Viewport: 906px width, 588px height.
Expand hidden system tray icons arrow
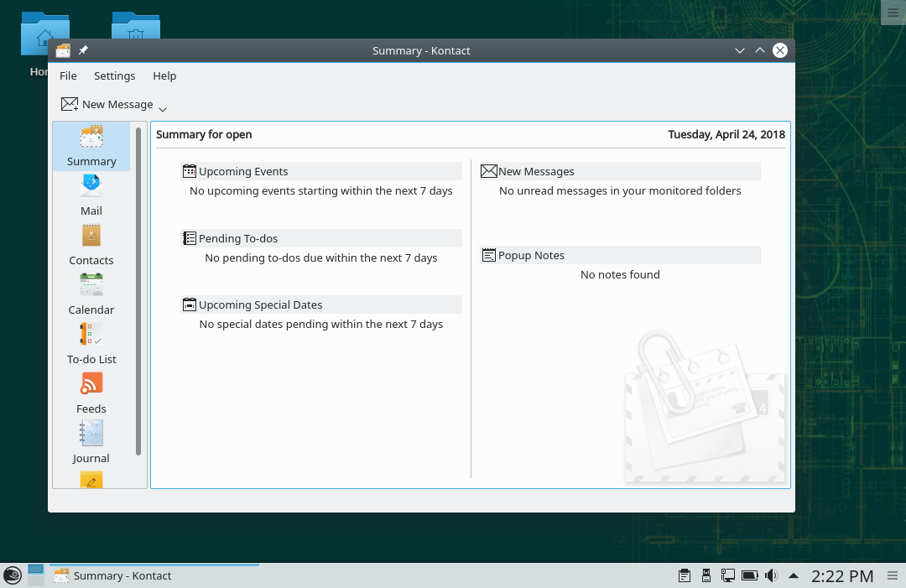coord(794,575)
